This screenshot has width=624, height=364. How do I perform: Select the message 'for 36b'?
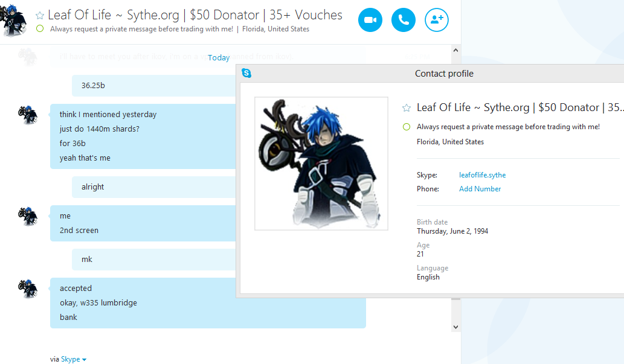point(72,144)
